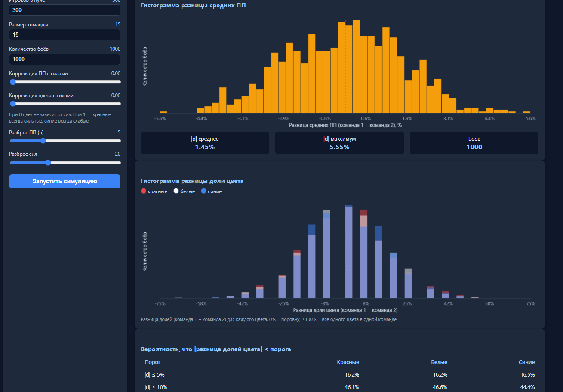
Task: Click the |d| среднее stat card
Action: pyautogui.click(x=205, y=143)
